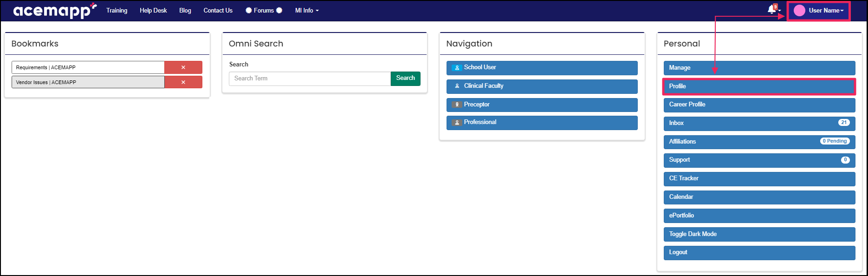Screen dimensions: 868x276
Task: Open the notifications bell icon
Action: (771, 10)
